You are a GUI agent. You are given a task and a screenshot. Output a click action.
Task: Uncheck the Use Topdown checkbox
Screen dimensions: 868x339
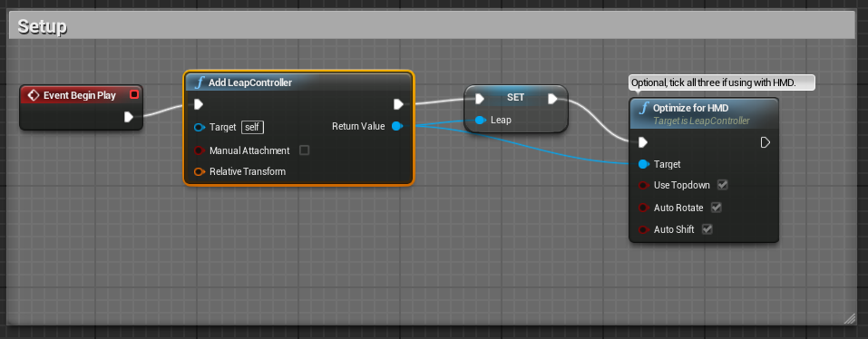point(722,185)
